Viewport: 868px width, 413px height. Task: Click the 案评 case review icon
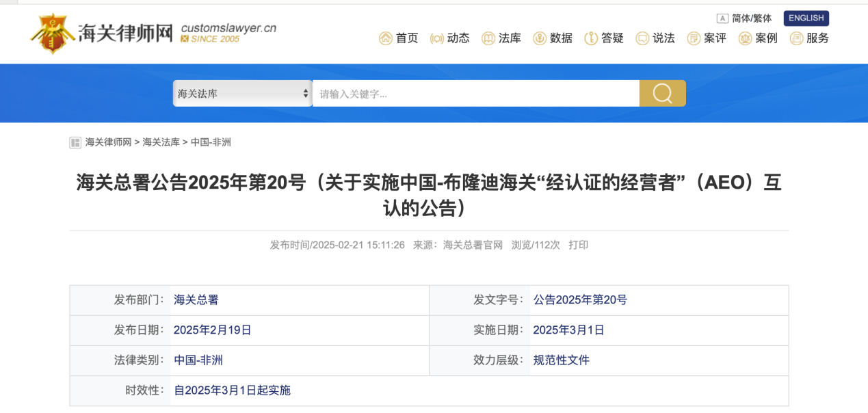click(x=694, y=38)
